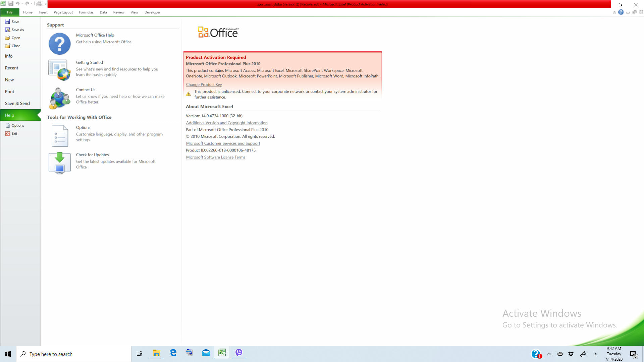644x362 pixels.
Task: Open Customize Quick Access Toolbar dropdown
Action: tap(46, 4)
